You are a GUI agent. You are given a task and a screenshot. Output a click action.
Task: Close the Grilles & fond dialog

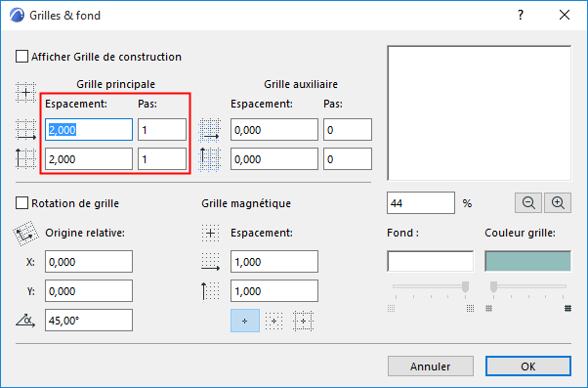coord(565,15)
